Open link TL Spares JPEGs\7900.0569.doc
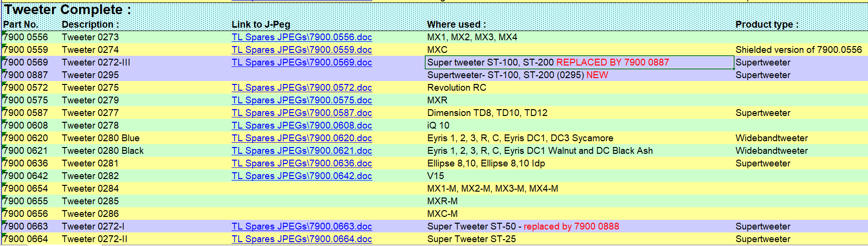This screenshot has height=246, width=868. click(x=301, y=63)
